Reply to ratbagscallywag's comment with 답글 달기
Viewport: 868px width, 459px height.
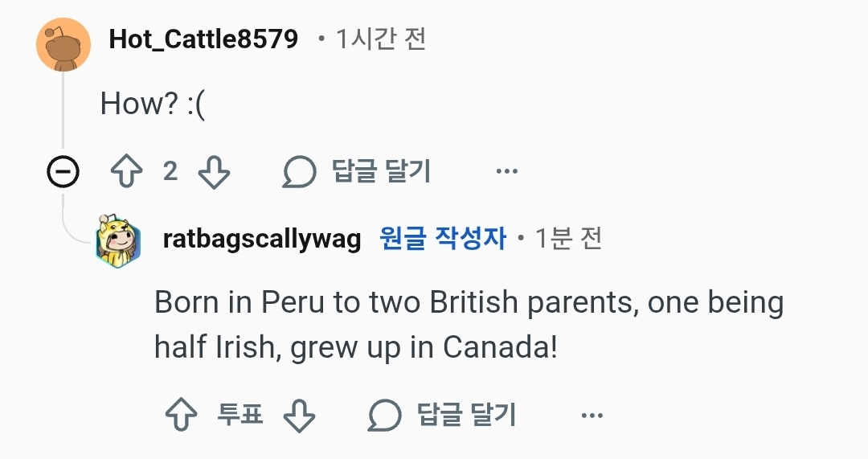443,416
